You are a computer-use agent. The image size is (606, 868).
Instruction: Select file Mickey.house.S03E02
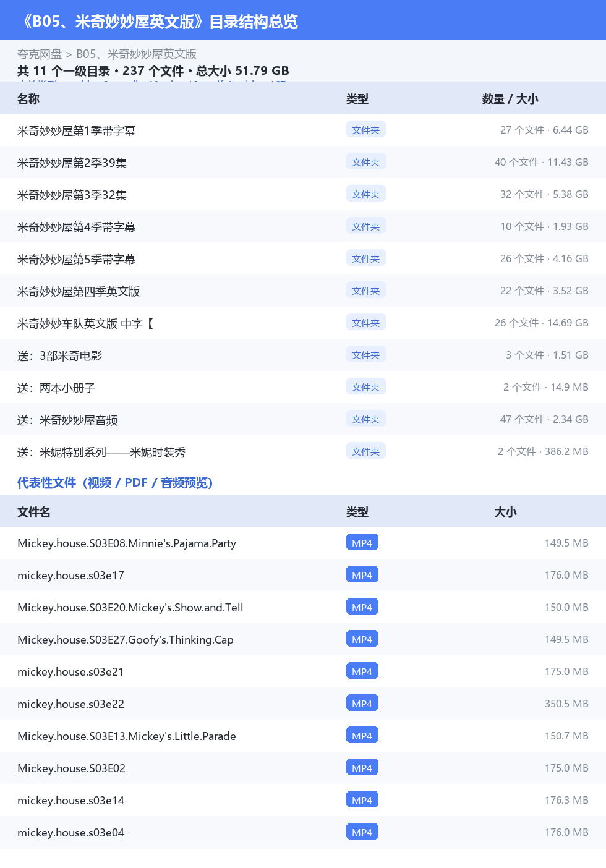(72, 768)
